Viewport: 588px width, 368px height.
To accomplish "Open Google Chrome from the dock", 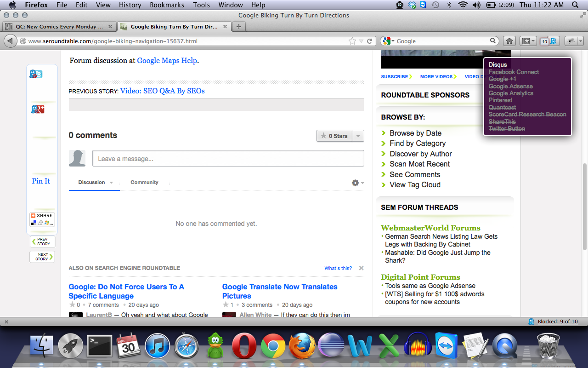I will click(273, 345).
